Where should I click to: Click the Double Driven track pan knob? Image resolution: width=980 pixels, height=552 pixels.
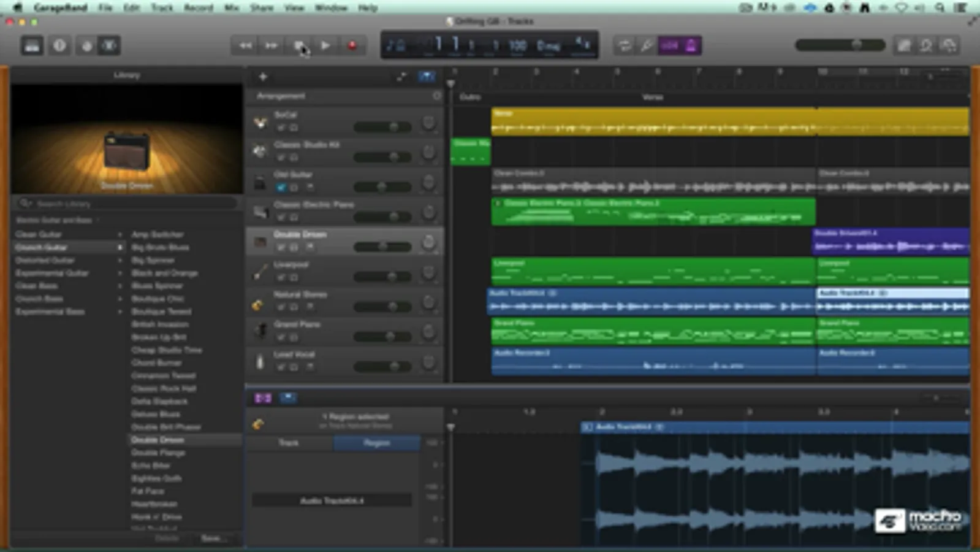428,242
